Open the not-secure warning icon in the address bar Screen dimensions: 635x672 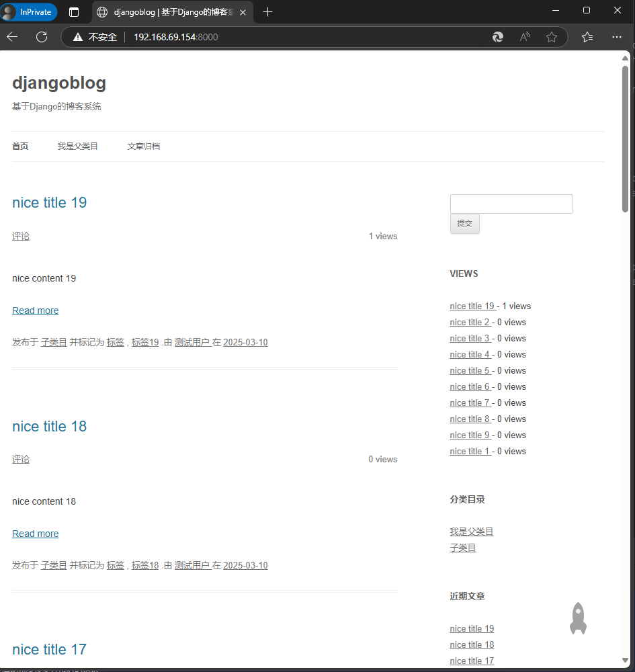click(x=77, y=37)
